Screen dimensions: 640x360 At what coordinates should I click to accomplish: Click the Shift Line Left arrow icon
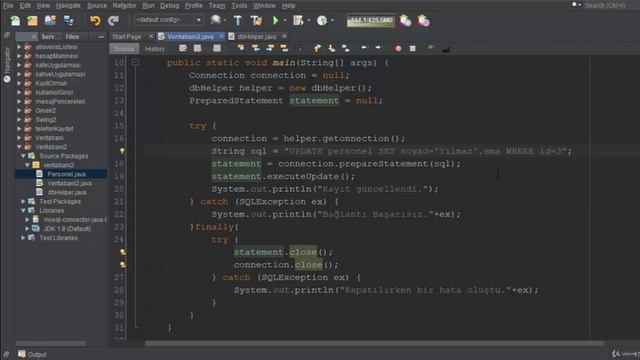pyautogui.click(x=364, y=48)
